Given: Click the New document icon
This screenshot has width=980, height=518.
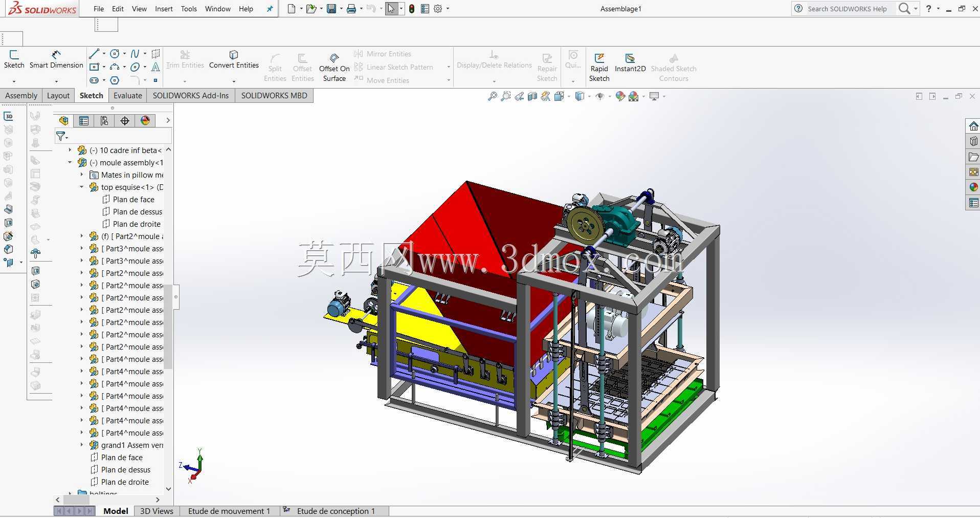Looking at the screenshot, I should tap(291, 9).
